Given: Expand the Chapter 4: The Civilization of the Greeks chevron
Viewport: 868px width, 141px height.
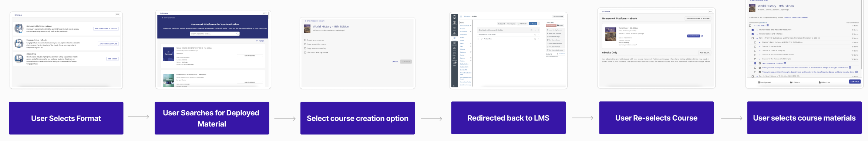Looking at the screenshot, I should pos(759,55).
